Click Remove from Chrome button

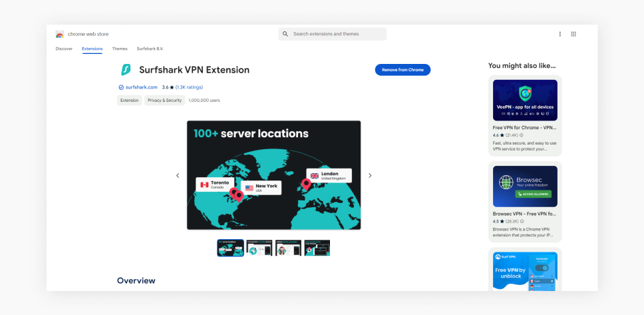pos(402,70)
